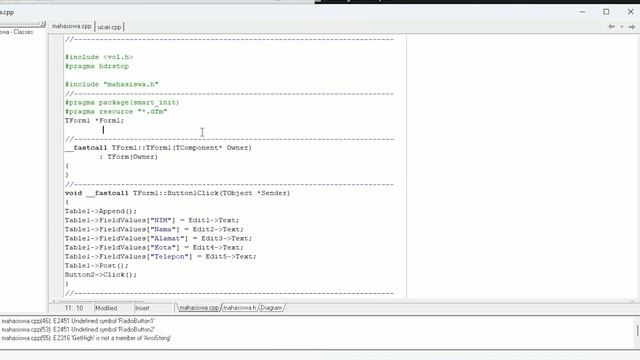Open the Diagram bottom tab

(271, 308)
